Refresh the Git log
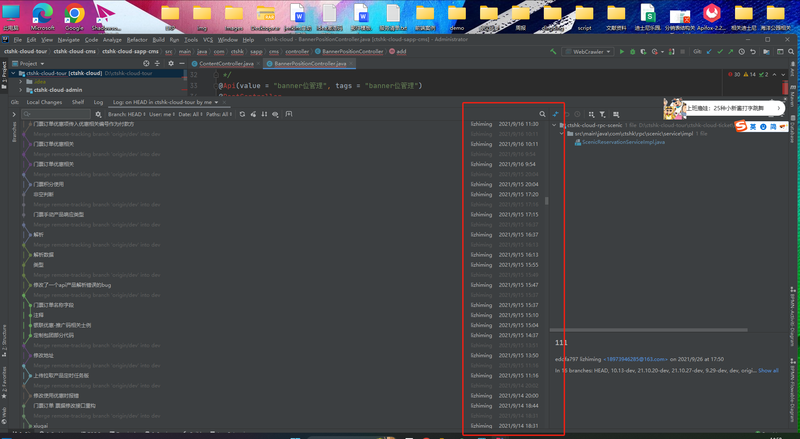The width and height of the screenshot is (800, 439). 242,114
